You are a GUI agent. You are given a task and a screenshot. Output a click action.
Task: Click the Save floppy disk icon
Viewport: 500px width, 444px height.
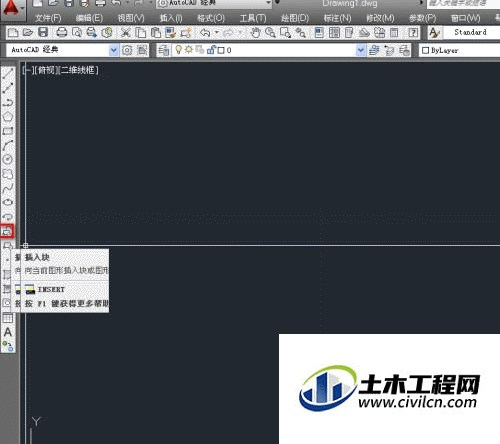click(43, 33)
